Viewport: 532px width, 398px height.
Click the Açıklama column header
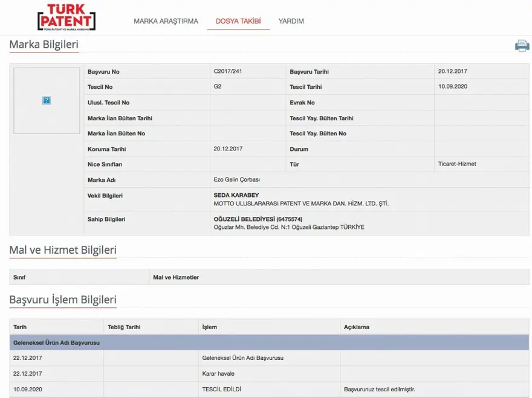tap(356, 327)
